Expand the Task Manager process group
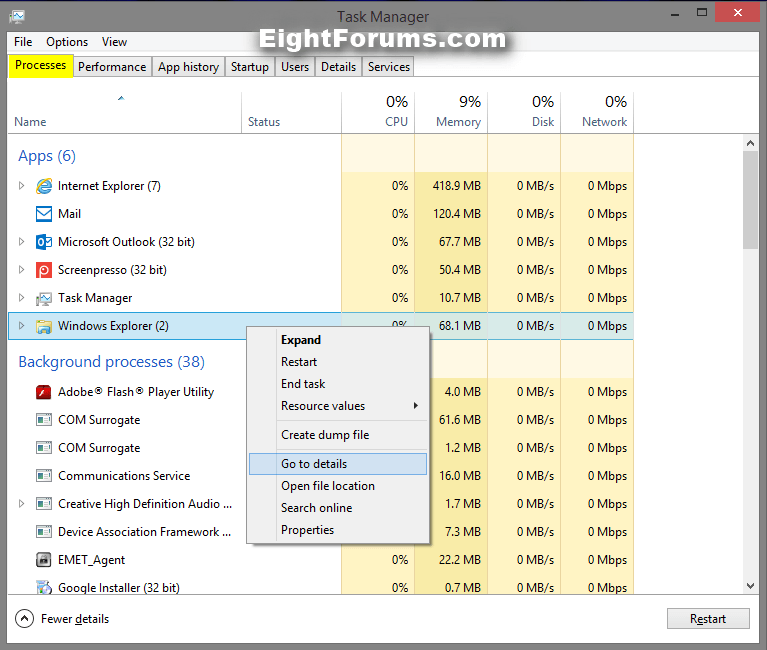 click(x=21, y=297)
